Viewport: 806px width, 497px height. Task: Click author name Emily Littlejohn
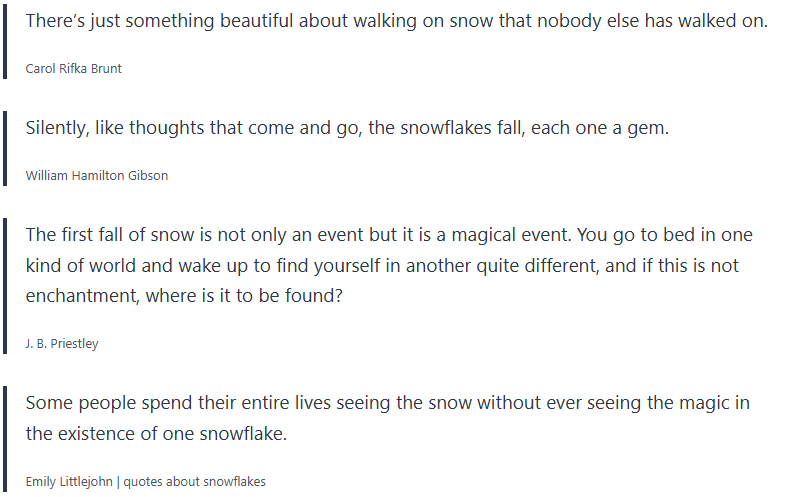click(68, 482)
